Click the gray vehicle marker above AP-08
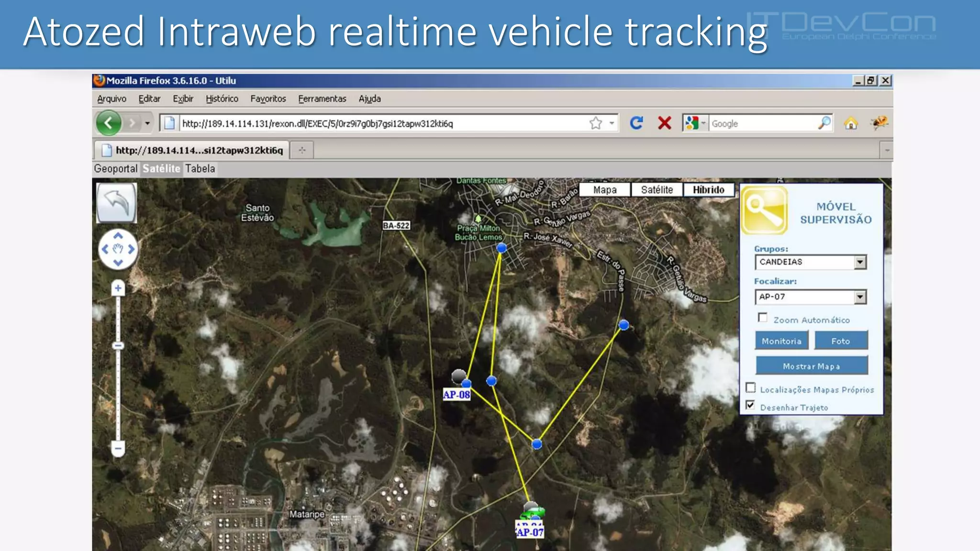 (x=458, y=376)
